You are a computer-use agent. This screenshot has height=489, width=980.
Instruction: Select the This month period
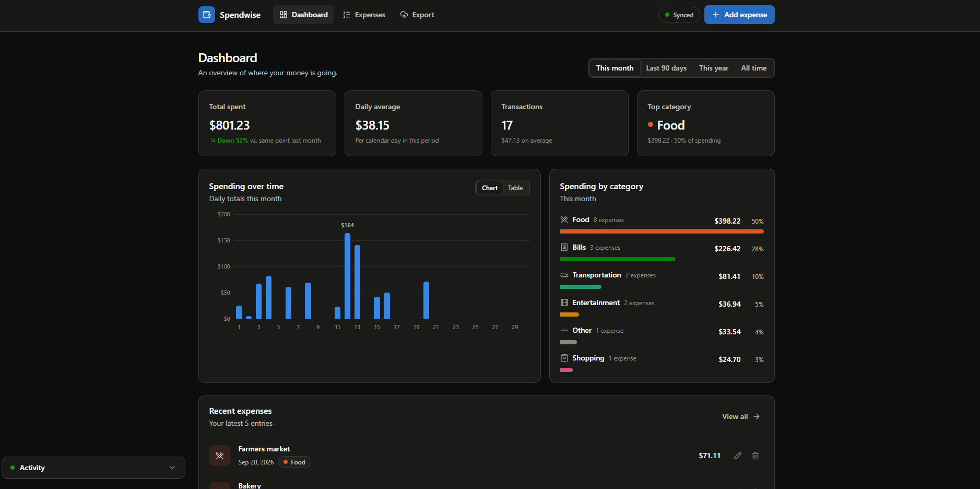pos(615,68)
